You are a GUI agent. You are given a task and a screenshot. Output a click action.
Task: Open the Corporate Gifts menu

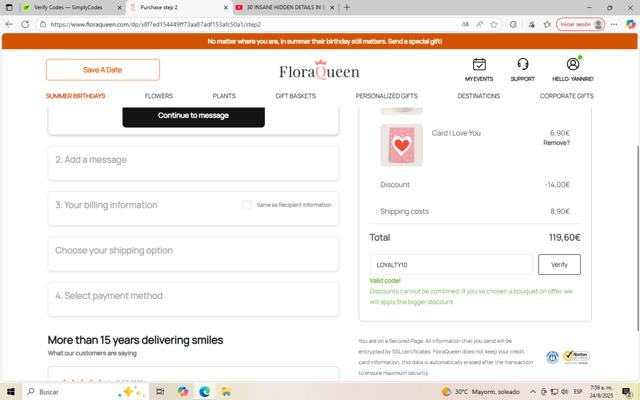click(x=567, y=96)
